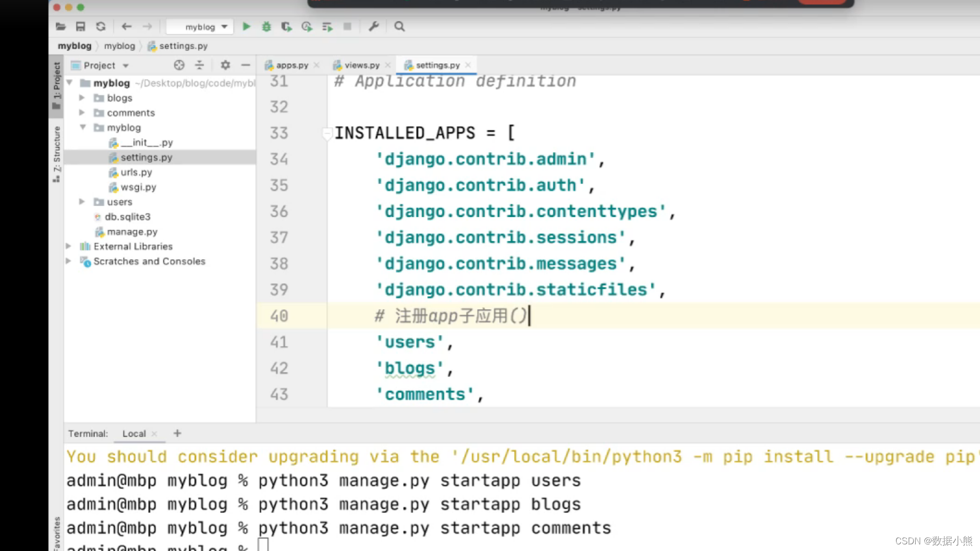Select the Local terminal tab

pos(134,434)
